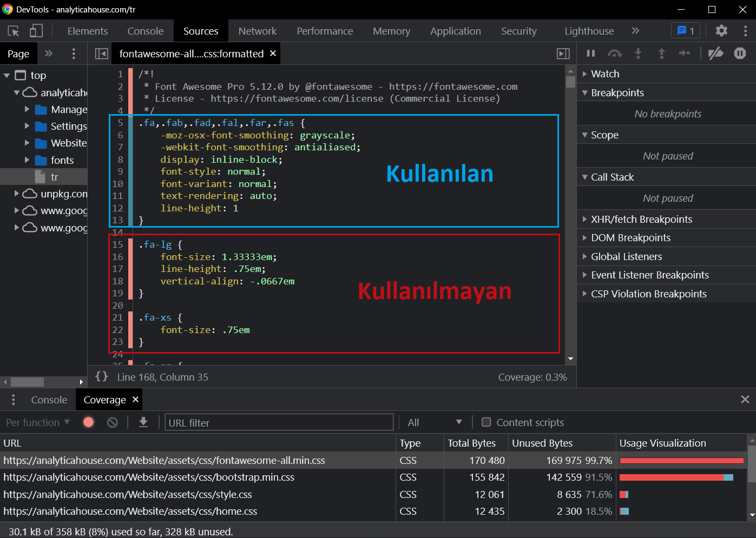Expand the Manage folder

(27, 109)
